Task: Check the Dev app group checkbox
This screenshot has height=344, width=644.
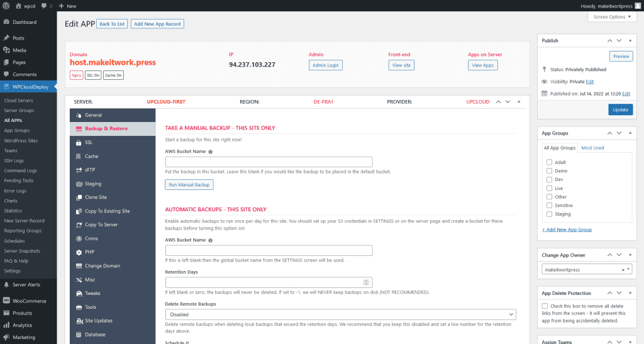Action: (549, 179)
